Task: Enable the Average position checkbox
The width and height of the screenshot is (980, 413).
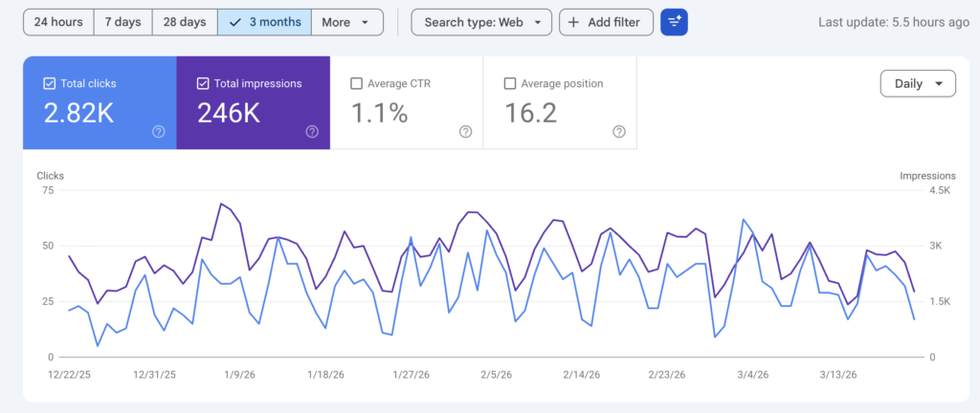Action: (510, 84)
